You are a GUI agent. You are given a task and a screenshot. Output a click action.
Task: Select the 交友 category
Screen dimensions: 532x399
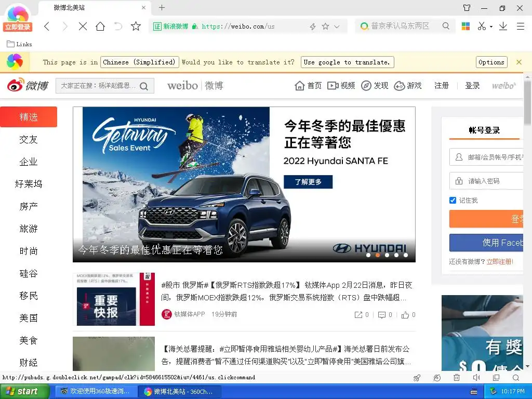(x=29, y=139)
